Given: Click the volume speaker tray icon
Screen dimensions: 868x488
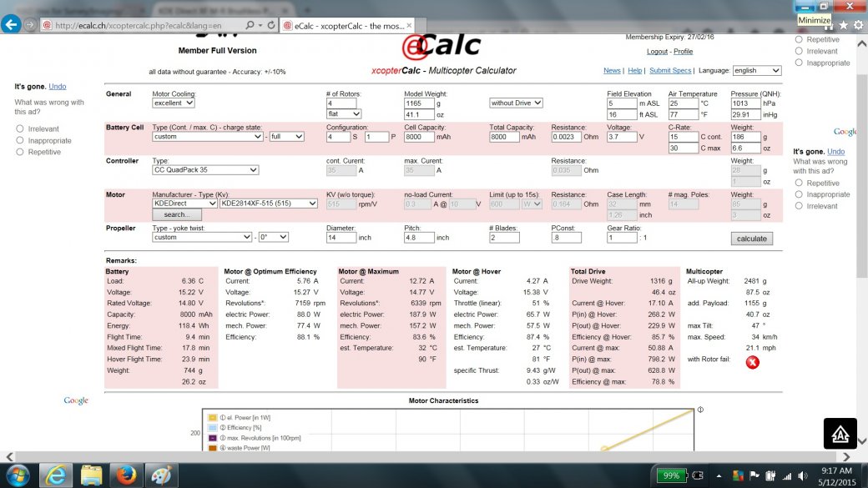Looking at the screenshot, I should tap(803, 475).
